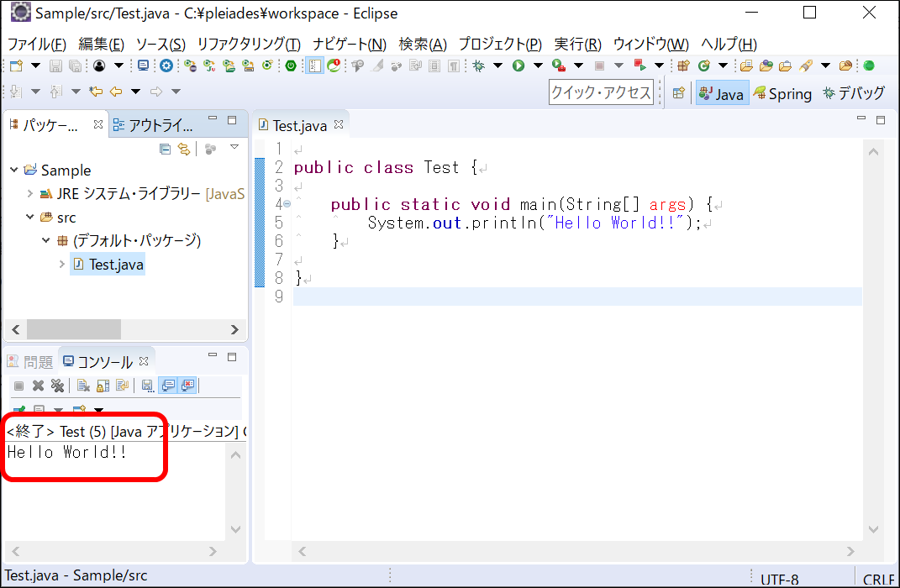Click the クイック・アクセス search field
900x588 pixels.
click(x=601, y=92)
